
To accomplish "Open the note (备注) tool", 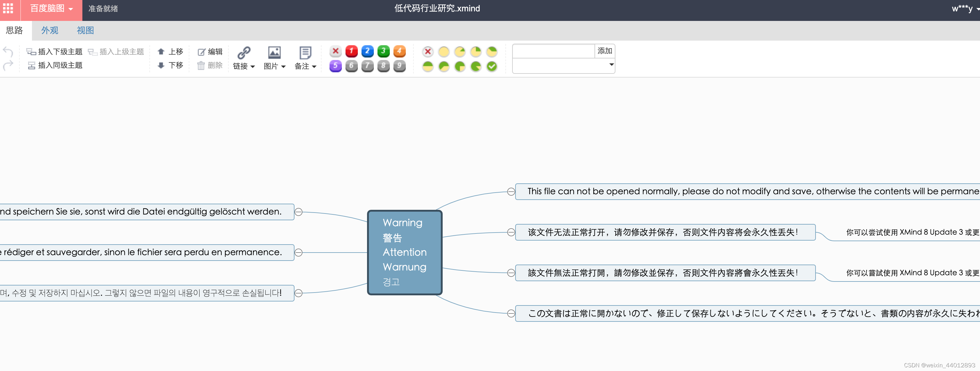I will point(305,58).
